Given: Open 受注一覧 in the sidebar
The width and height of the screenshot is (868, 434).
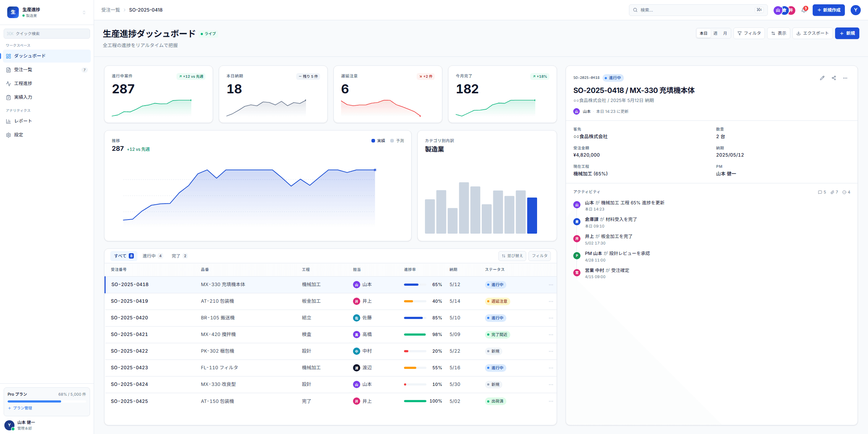Looking at the screenshot, I should 47,70.
